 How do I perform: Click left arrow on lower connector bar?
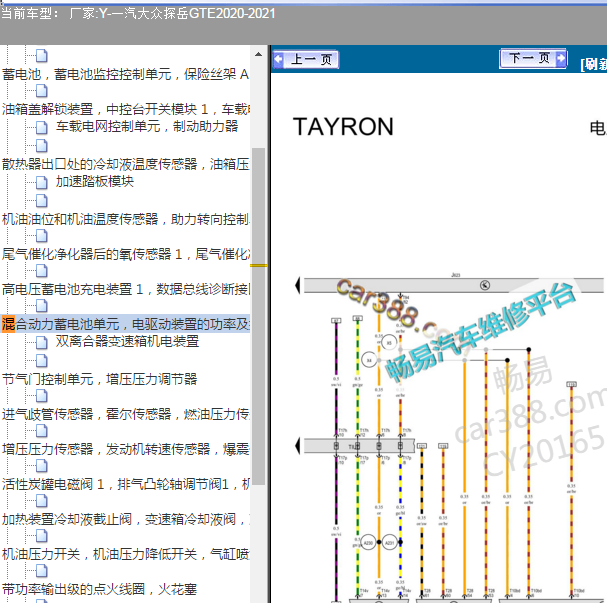[298, 446]
